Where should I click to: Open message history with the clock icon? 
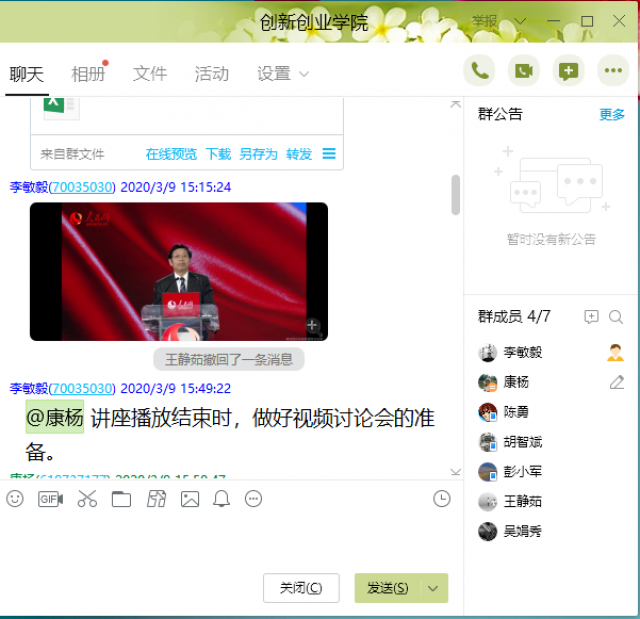(442, 499)
